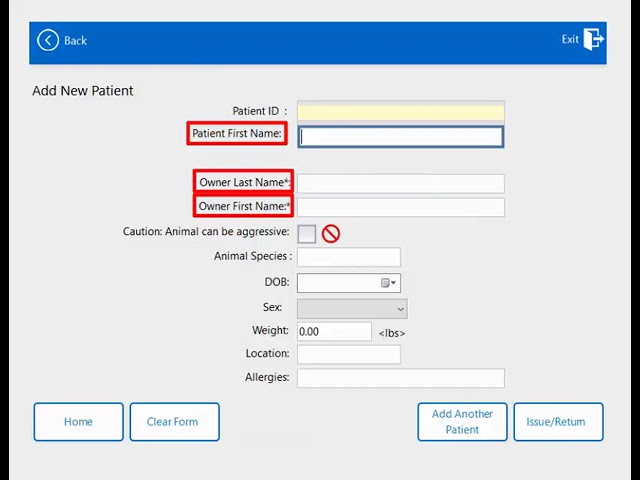Click the Add Another Patient button
This screenshot has height=480, width=640.
tap(462, 422)
